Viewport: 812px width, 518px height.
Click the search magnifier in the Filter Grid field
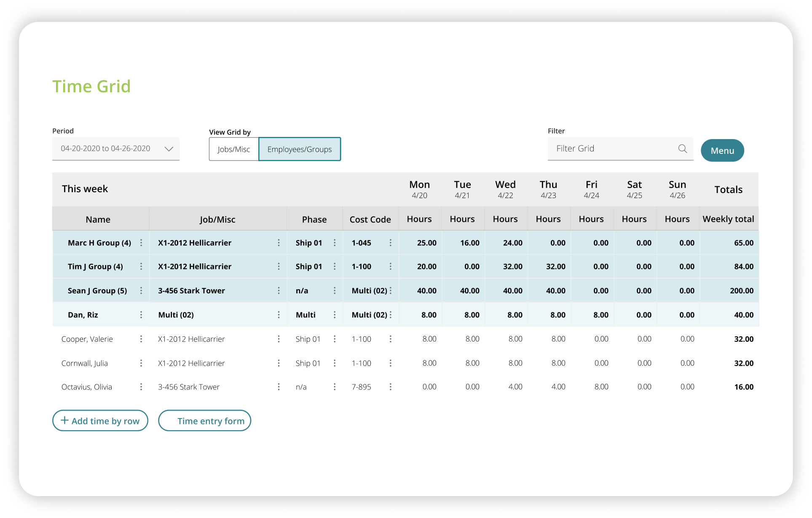[682, 148]
